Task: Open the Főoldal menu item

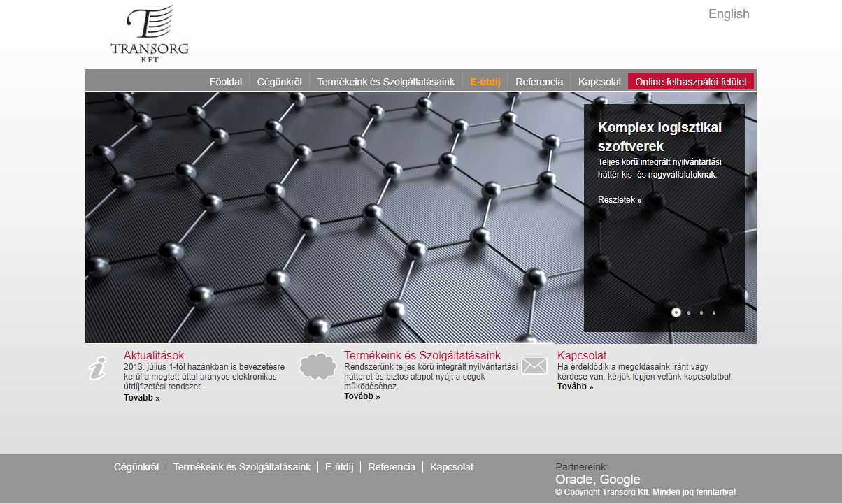Action: [x=226, y=82]
